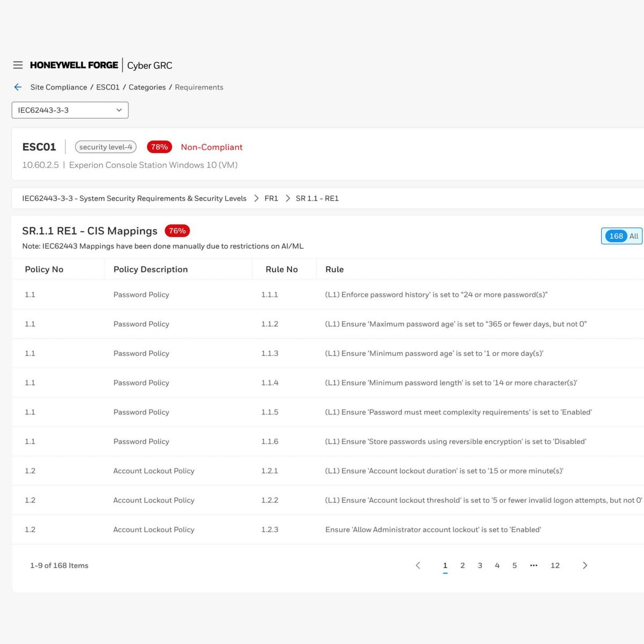Click Policy No 1.2 in row 1.2.2
The height and width of the screenshot is (644, 644).
pyautogui.click(x=30, y=500)
